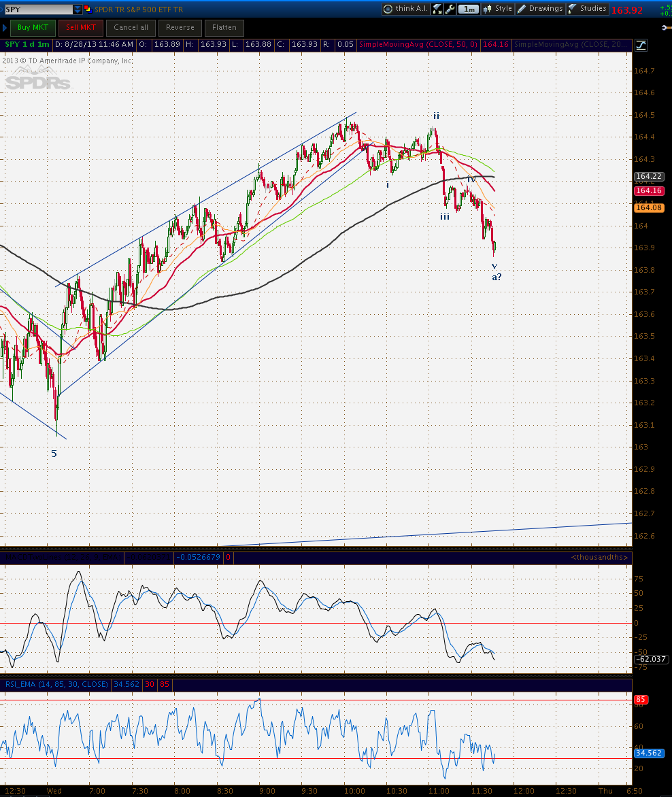Click the D: 8/28/13 11:46 AM date readout

[x=94, y=45]
